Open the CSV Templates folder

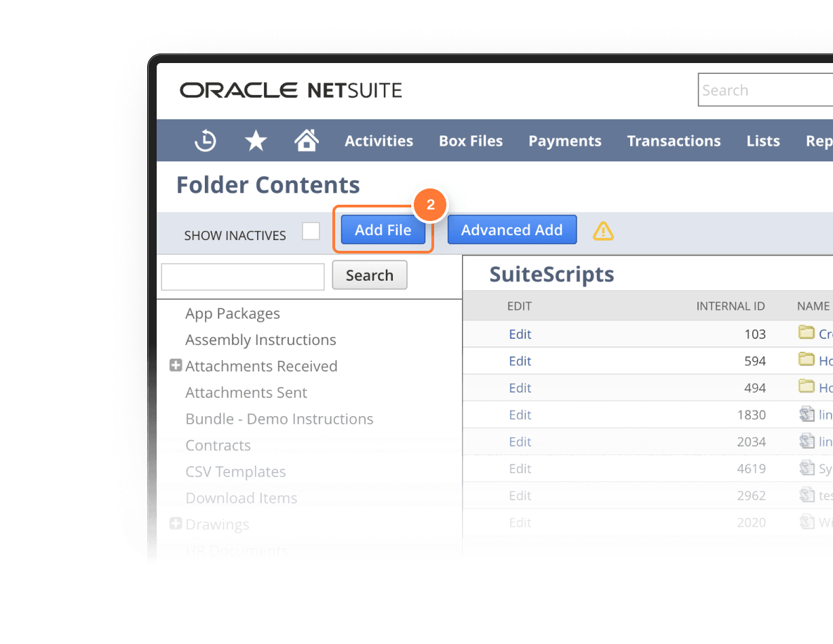tap(235, 472)
